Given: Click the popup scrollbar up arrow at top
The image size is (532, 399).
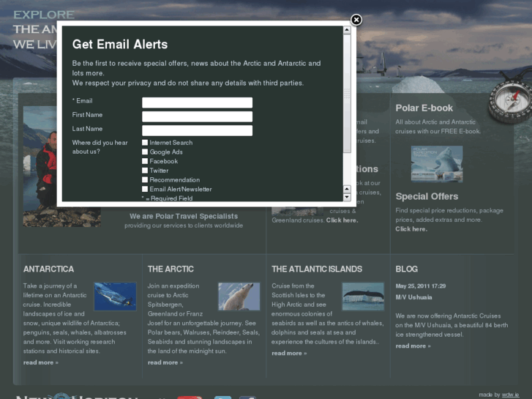Looking at the screenshot, I should 347,30.
